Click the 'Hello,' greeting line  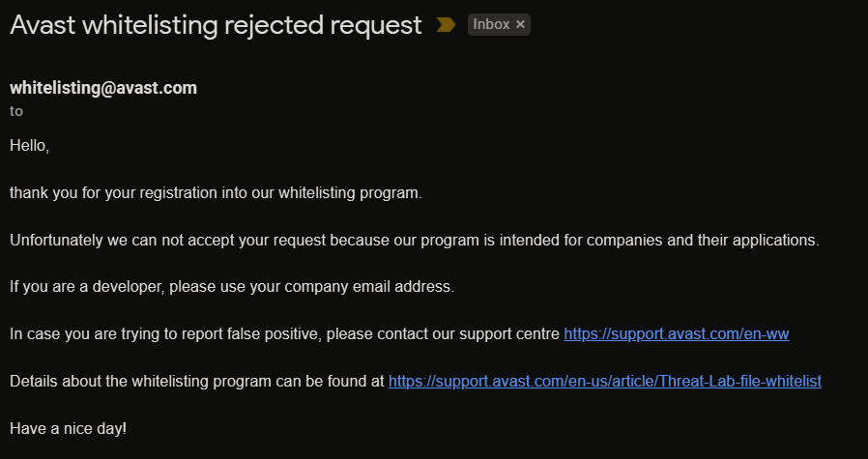pos(29,146)
